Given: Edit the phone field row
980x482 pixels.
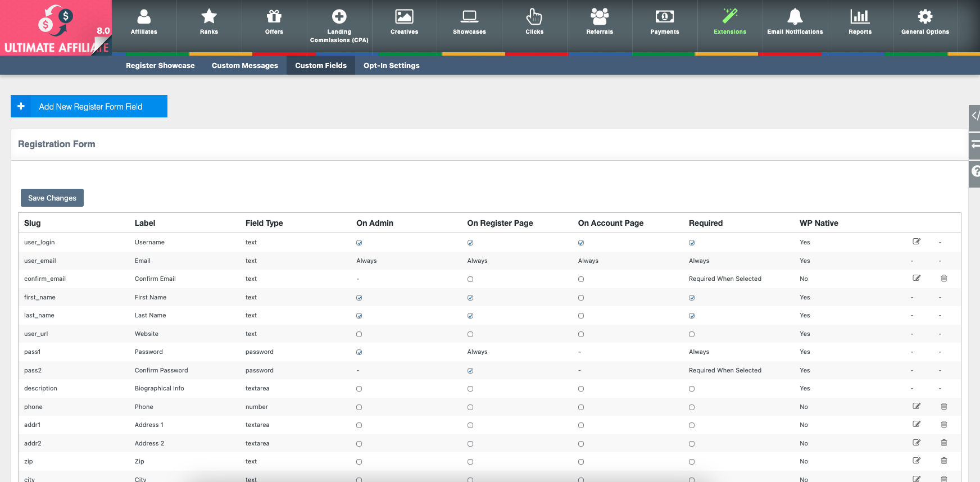Looking at the screenshot, I should click(917, 406).
